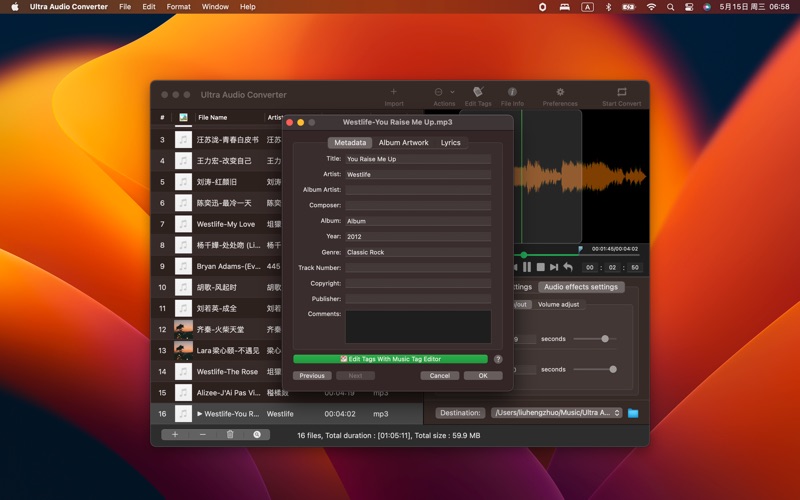
Task: Click the help question mark button
Action: click(x=498, y=359)
